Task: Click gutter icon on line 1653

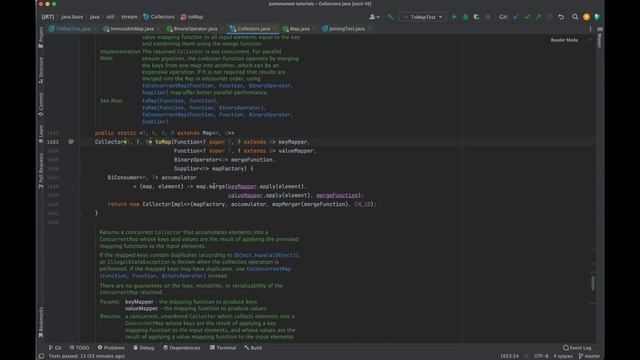Action: [x=71, y=142]
